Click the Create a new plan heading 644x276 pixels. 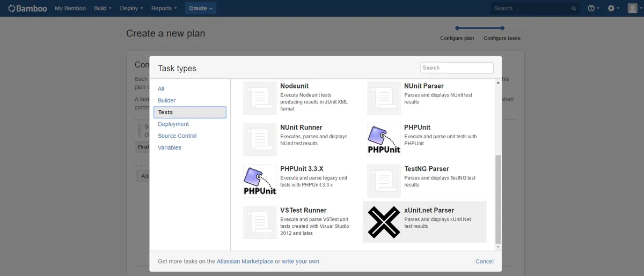[165, 33]
